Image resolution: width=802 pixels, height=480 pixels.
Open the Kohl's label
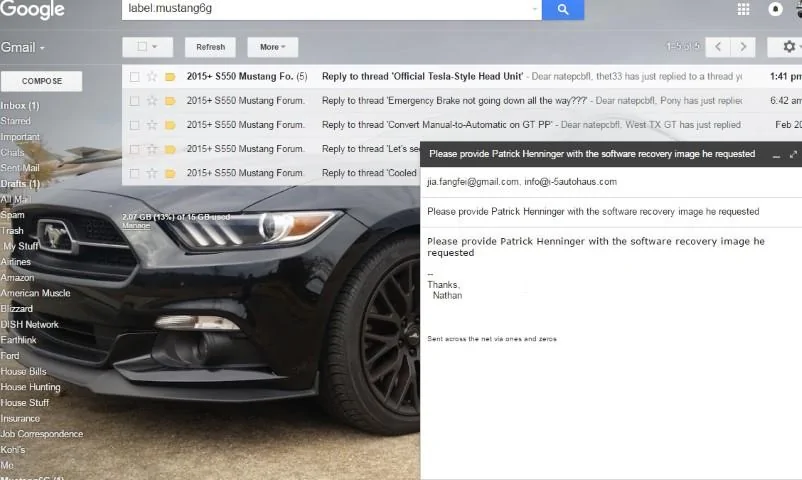13,450
